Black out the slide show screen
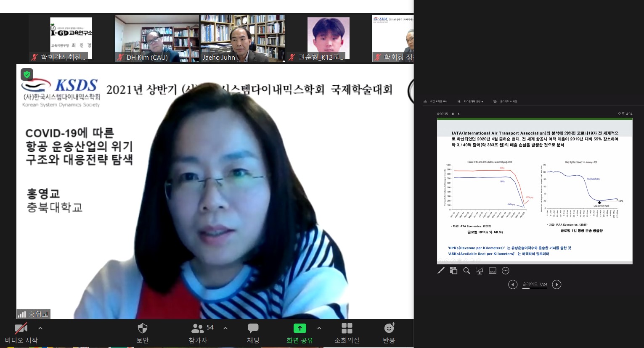Viewport: 644px width, 348px height. coord(480,271)
